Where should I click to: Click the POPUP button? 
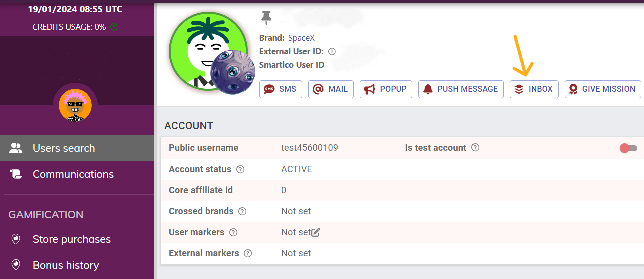click(386, 89)
